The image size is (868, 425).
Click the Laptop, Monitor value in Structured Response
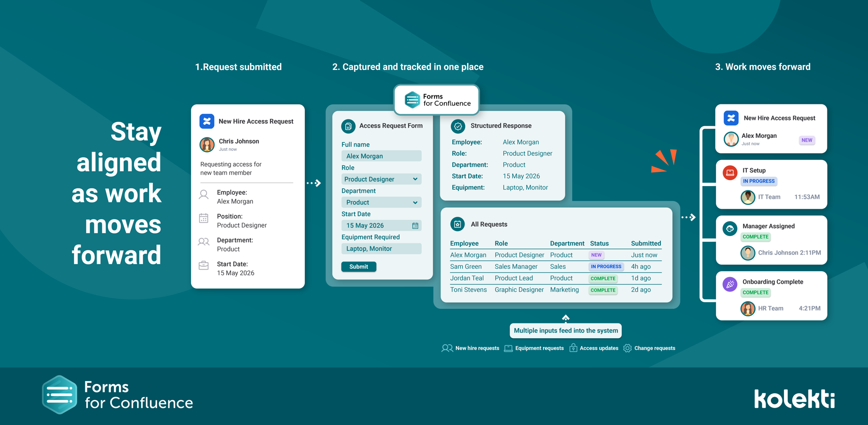pos(525,187)
